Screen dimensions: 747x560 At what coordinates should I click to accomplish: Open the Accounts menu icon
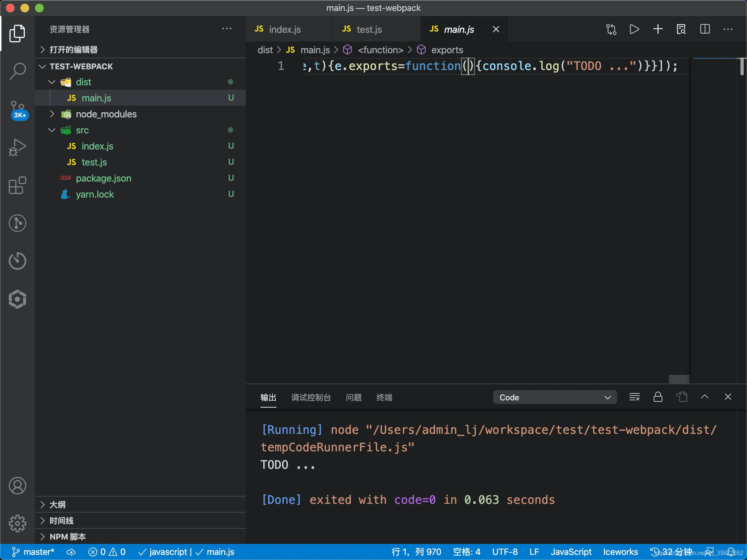(17, 486)
